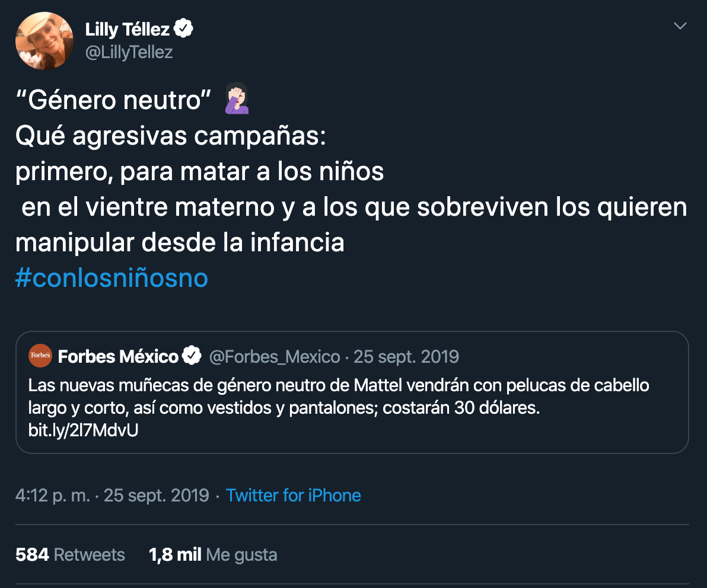Click the 1,8 mil Me gusta count
Viewport: 707px width, 588px height.
pyautogui.click(x=212, y=554)
